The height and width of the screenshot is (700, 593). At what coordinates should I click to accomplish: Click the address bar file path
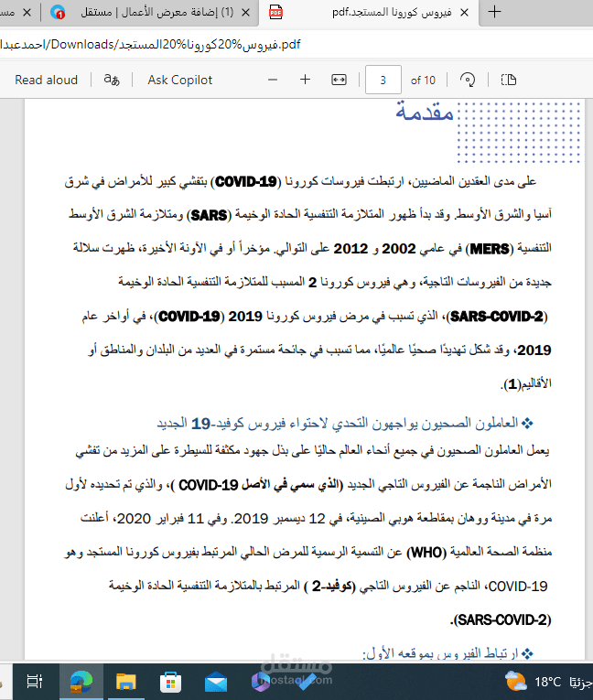[x=150, y=45]
